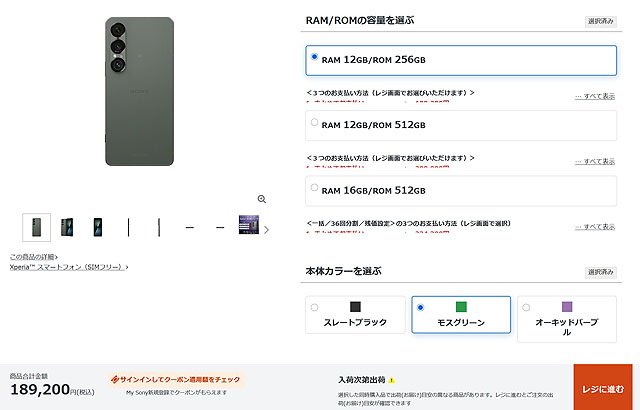Open この商品の詳細 link
This screenshot has width=640, height=410.
pyautogui.click(x=33, y=257)
